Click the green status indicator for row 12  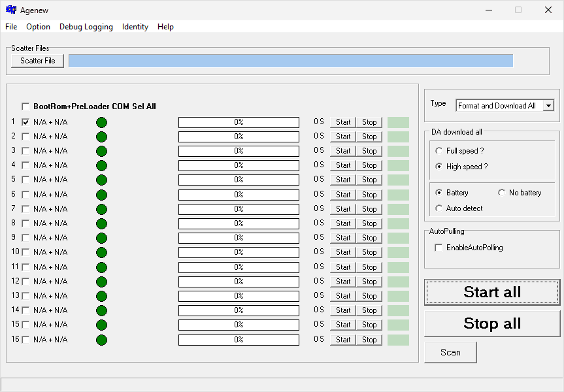point(101,282)
